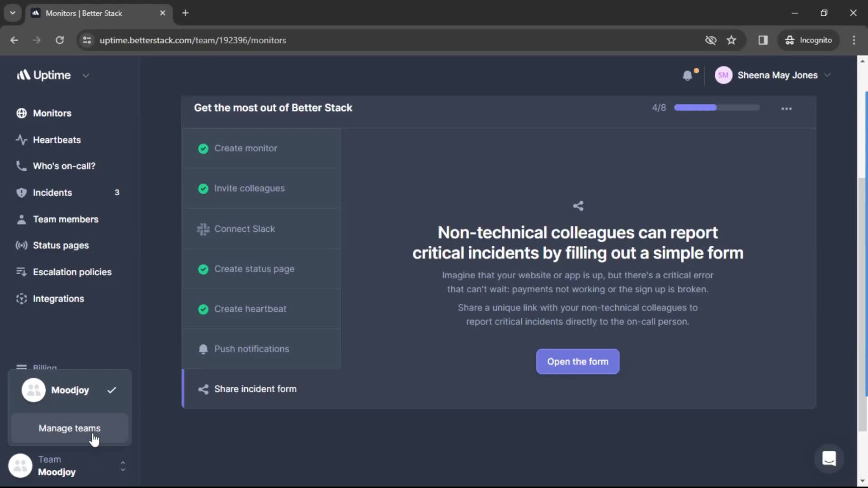Image resolution: width=868 pixels, height=488 pixels.
Task: Click the Monitors globe icon
Action: [x=21, y=113]
